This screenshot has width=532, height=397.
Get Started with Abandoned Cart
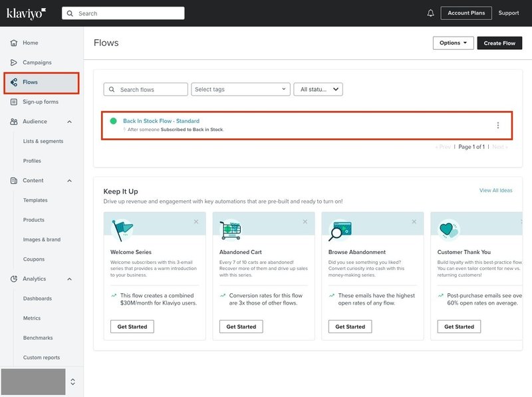pos(241,327)
